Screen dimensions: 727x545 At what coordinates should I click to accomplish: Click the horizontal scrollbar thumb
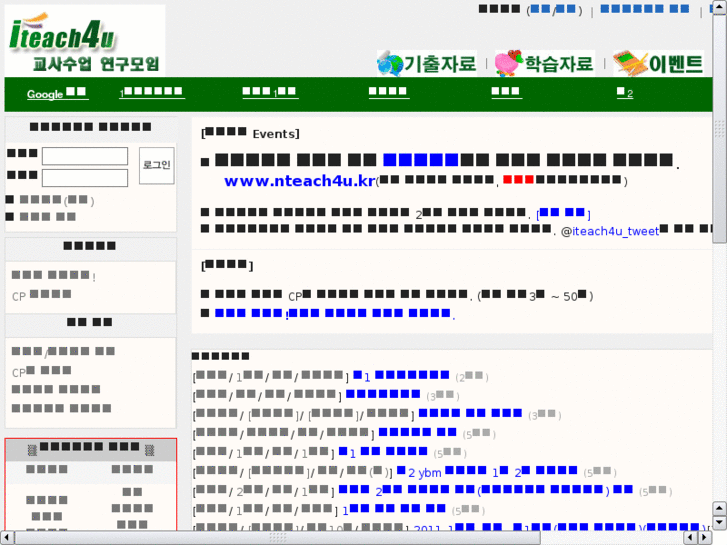coord(278,538)
